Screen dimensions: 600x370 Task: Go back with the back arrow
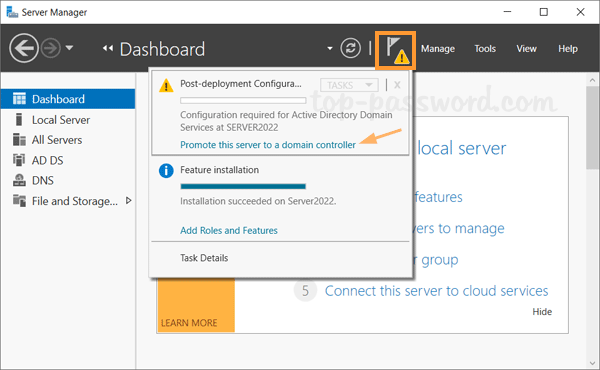tap(24, 48)
